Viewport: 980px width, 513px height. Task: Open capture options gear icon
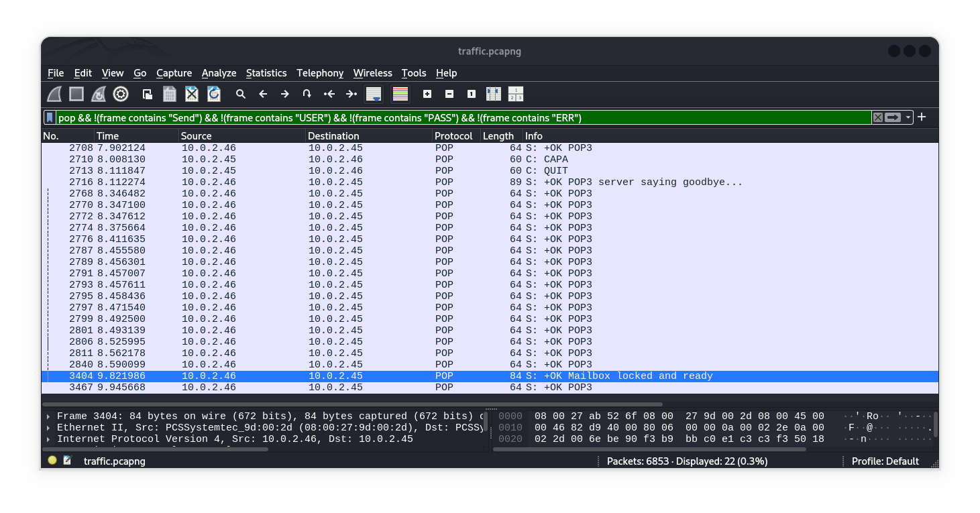click(121, 94)
